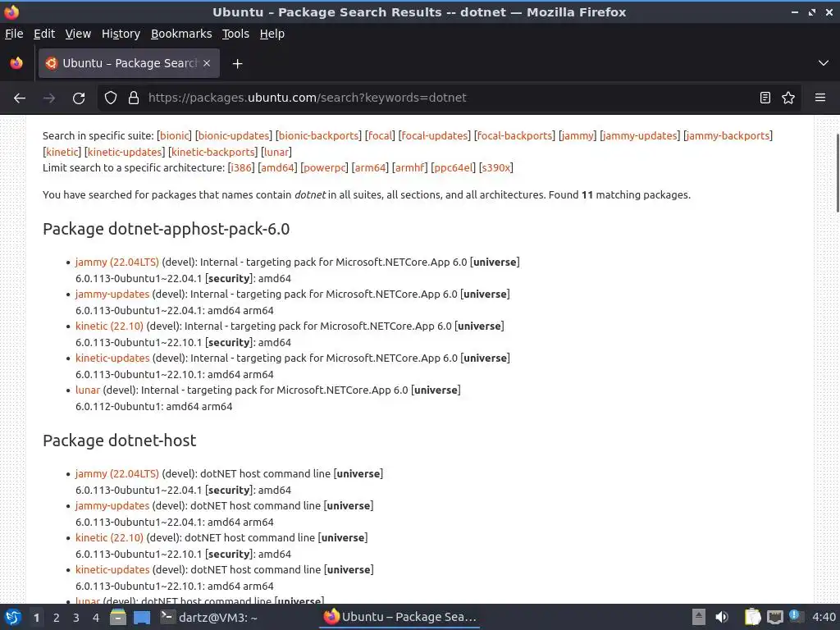This screenshot has height=630, width=840.
Task: Limit search to ppc64el architecture
Action: point(453,167)
